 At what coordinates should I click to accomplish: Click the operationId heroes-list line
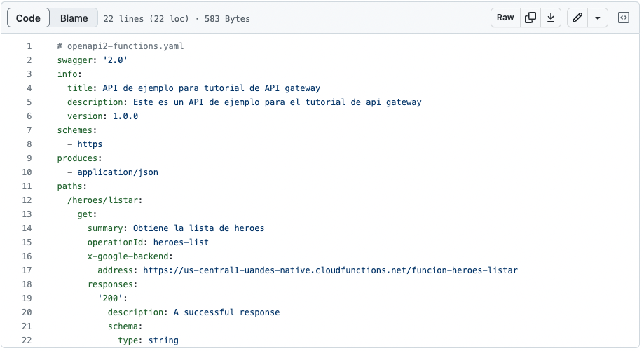tap(148, 242)
